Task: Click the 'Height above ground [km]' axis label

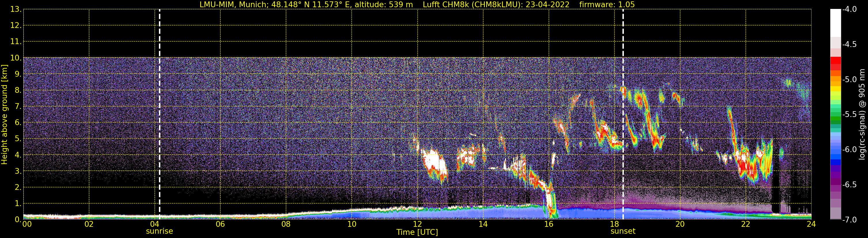Action: [4, 115]
